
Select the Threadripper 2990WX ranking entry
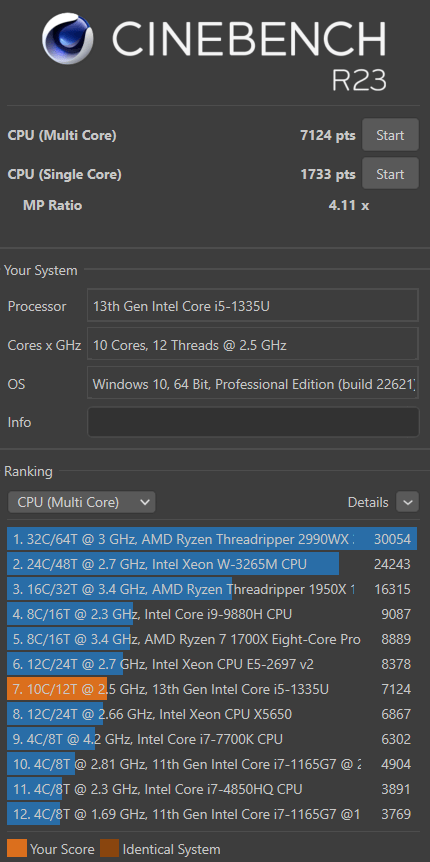[212, 539]
